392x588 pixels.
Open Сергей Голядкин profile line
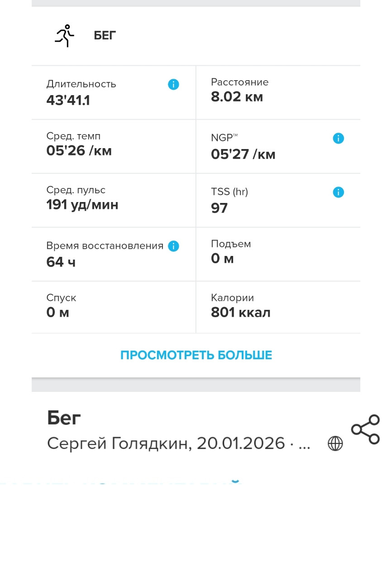[x=178, y=443]
